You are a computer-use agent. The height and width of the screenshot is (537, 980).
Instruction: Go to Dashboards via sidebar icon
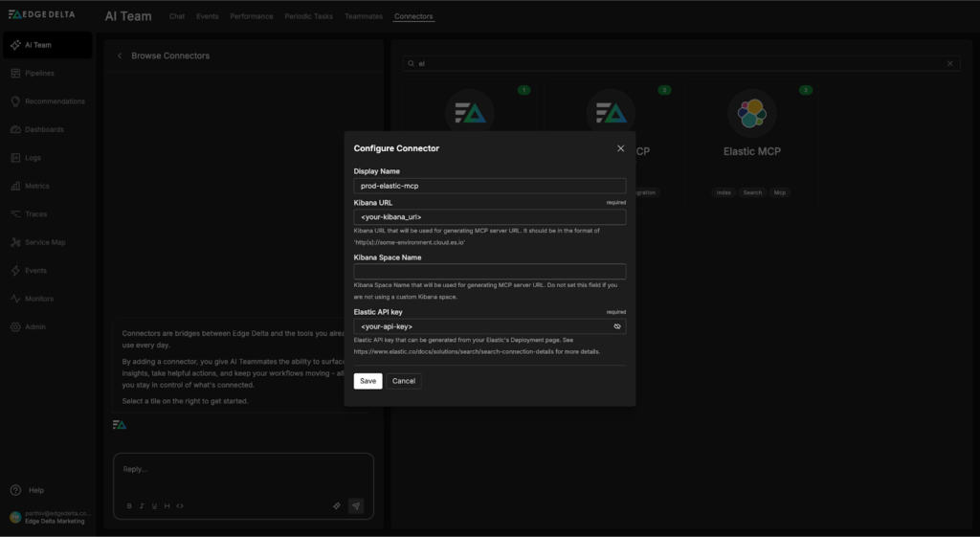click(x=16, y=129)
